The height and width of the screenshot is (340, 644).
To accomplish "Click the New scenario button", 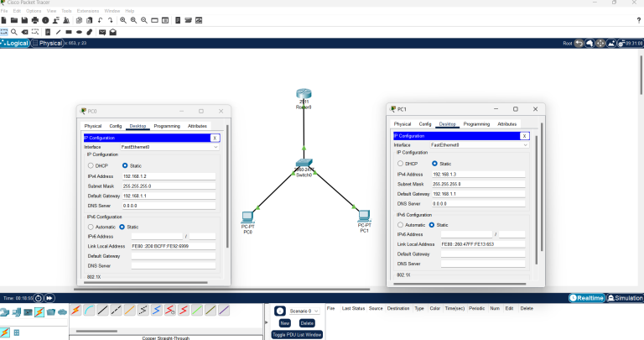I will pyautogui.click(x=284, y=323).
